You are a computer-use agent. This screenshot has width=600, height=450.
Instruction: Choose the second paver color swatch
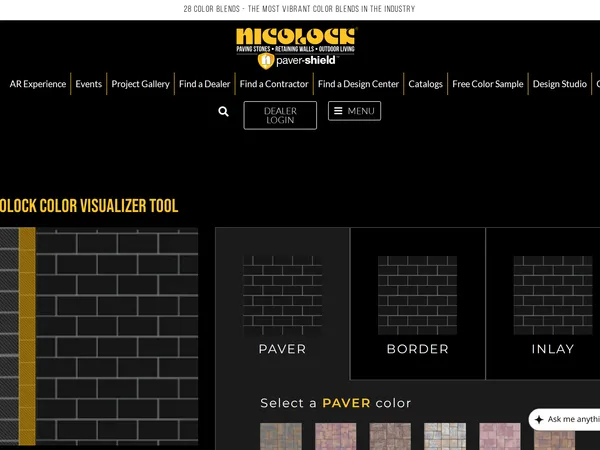[x=336, y=436]
